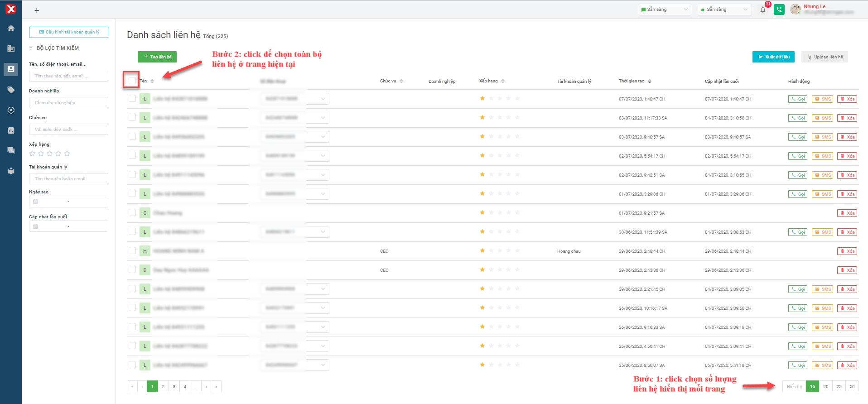
Task: Open new tab with plus icon
Action: pos(37,10)
